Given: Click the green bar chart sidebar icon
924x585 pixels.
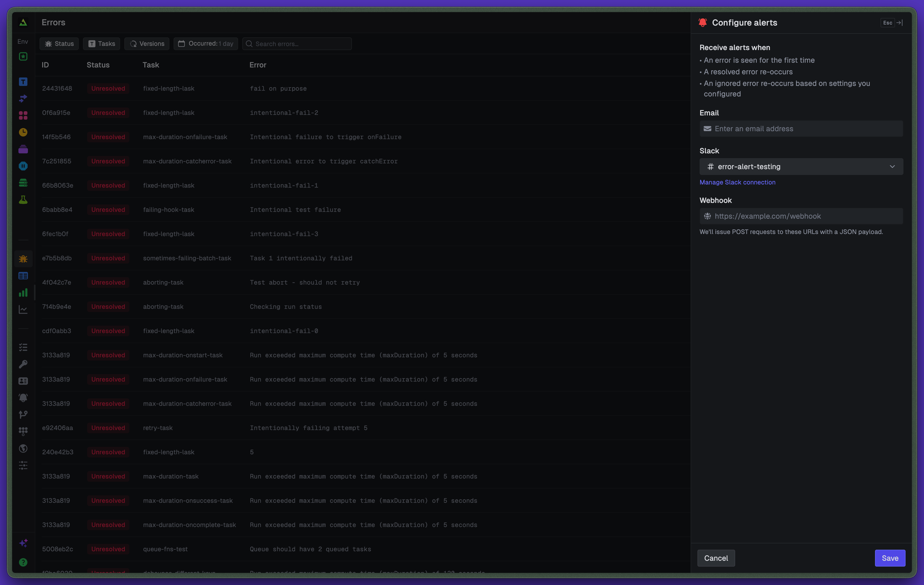Looking at the screenshot, I should point(23,292).
